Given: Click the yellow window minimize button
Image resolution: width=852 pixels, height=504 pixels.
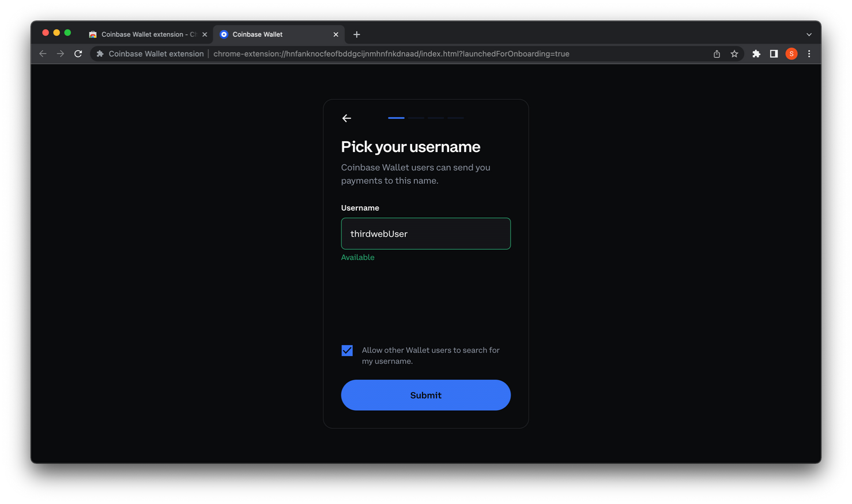Looking at the screenshot, I should [56, 33].
